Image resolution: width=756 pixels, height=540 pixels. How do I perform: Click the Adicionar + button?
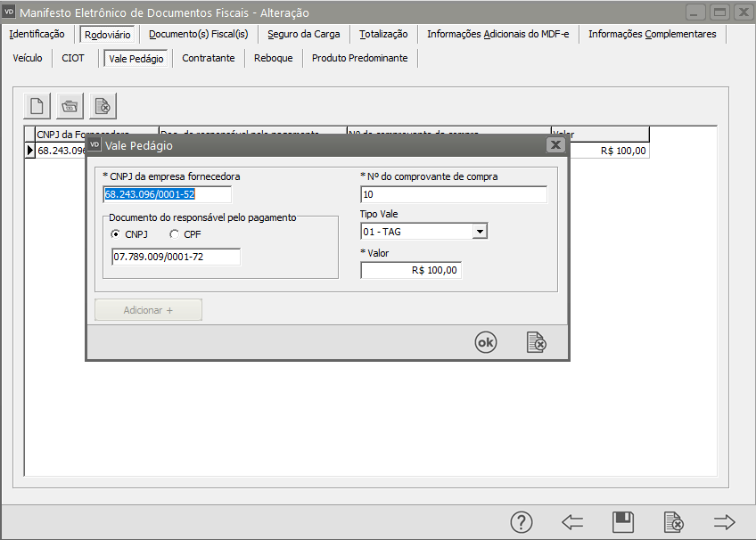[149, 310]
